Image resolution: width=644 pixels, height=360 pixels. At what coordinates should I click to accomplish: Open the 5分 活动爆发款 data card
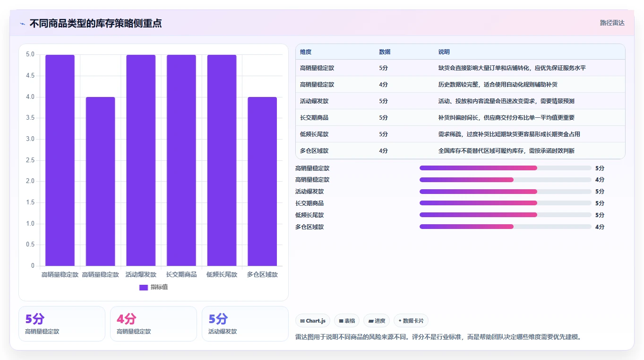coord(245,324)
